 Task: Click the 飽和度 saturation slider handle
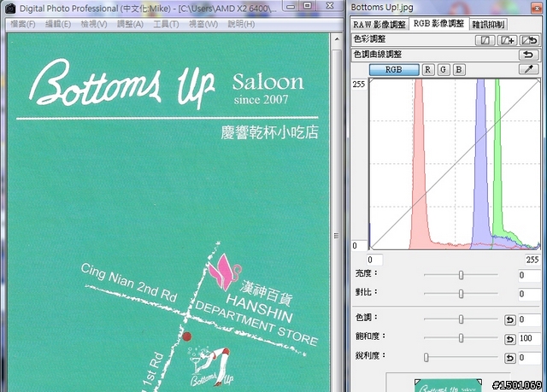point(461,337)
